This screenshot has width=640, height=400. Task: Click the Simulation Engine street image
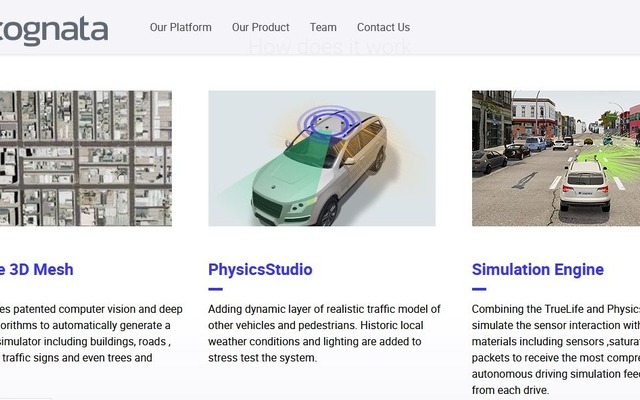[x=556, y=158]
